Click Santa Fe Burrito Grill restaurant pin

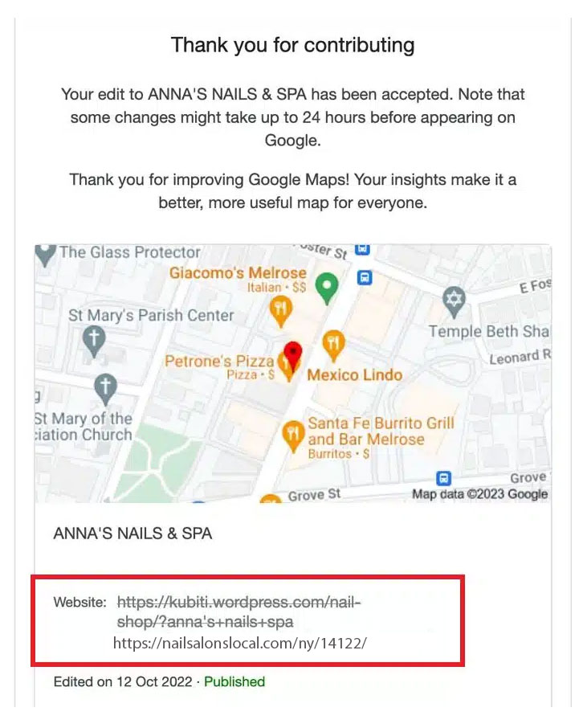pos(293,436)
